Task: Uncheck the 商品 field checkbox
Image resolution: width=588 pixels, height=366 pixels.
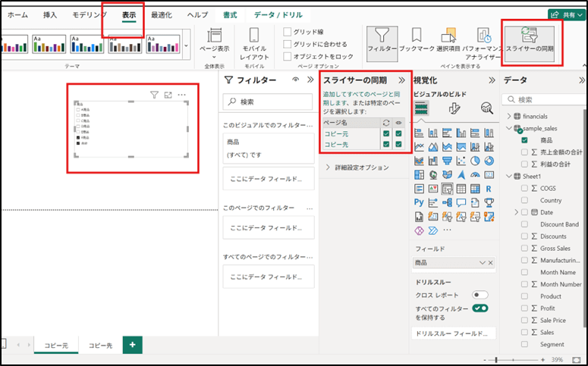Action: 525,140
